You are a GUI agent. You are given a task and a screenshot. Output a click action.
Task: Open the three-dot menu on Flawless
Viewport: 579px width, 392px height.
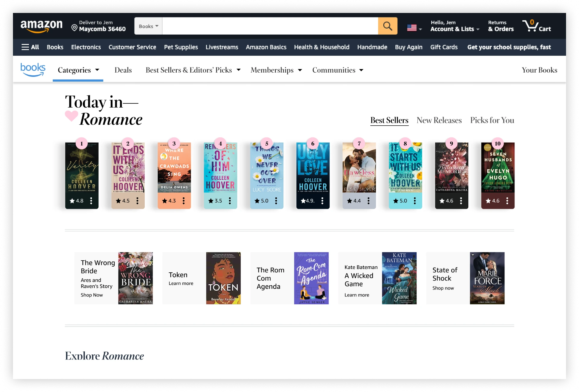(369, 201)
